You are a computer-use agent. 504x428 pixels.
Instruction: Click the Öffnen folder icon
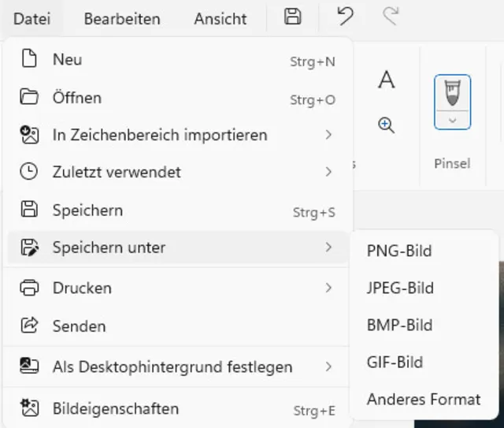[29, 98]
